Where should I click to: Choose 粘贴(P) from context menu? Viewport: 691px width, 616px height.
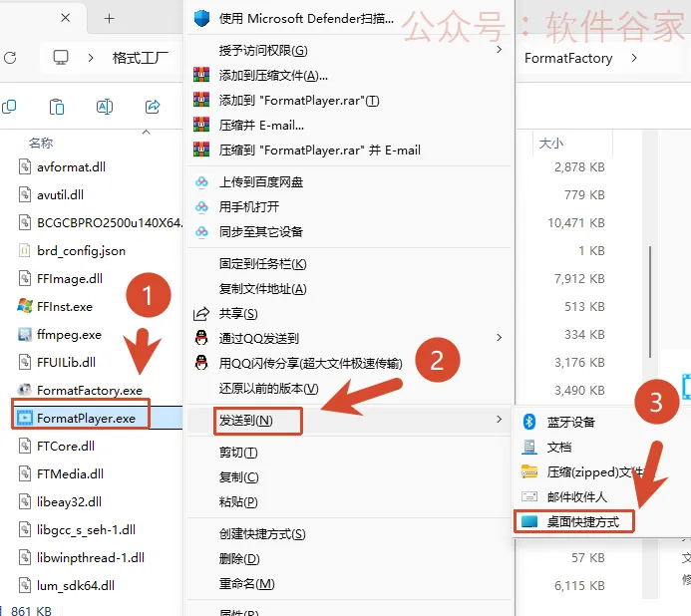click(x=349, y=501)
